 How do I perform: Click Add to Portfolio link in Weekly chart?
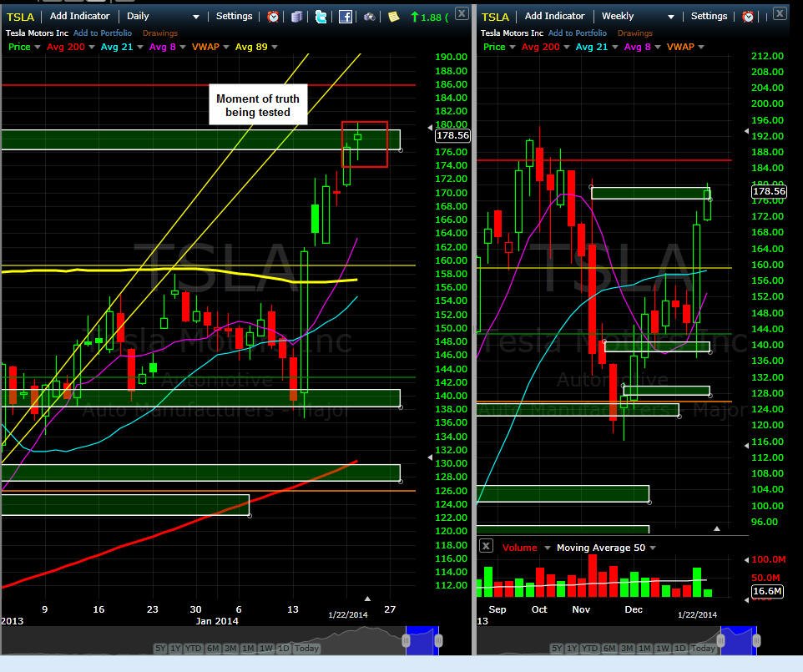coord(577,33)
